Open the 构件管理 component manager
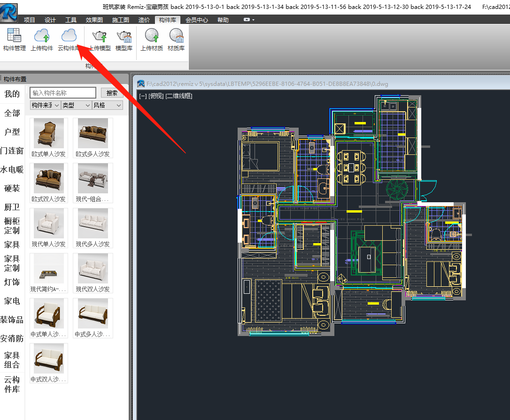This screenshot has height=420, width=510. (14, 40)
